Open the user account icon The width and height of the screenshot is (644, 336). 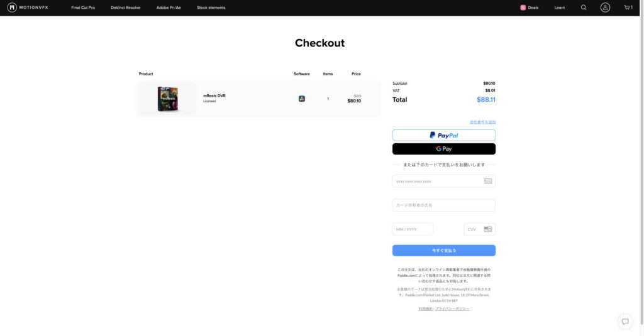click(x=605, y=8)
